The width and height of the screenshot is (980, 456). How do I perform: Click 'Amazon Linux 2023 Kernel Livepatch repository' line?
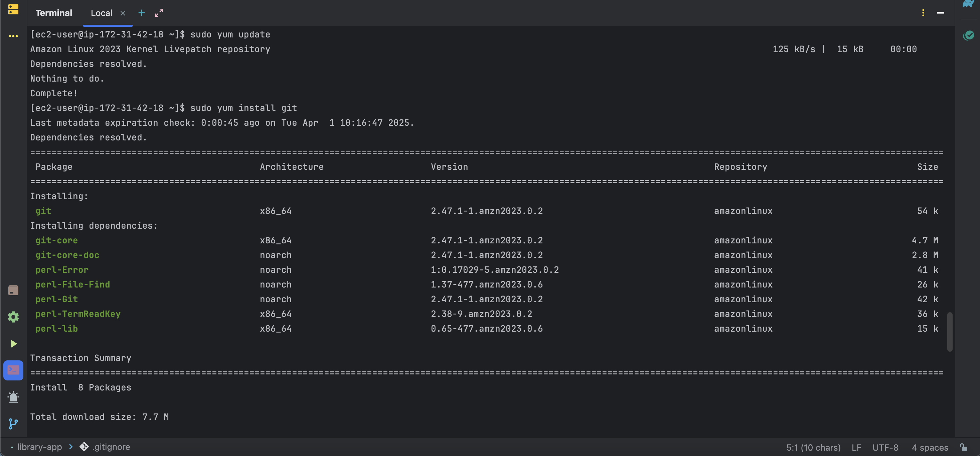[x=150, y=49]
